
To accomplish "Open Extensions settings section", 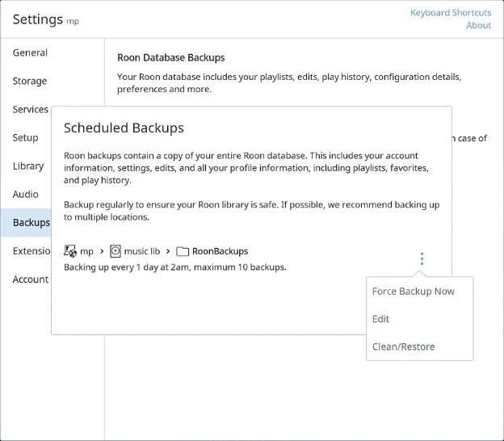I will [31, 250].
